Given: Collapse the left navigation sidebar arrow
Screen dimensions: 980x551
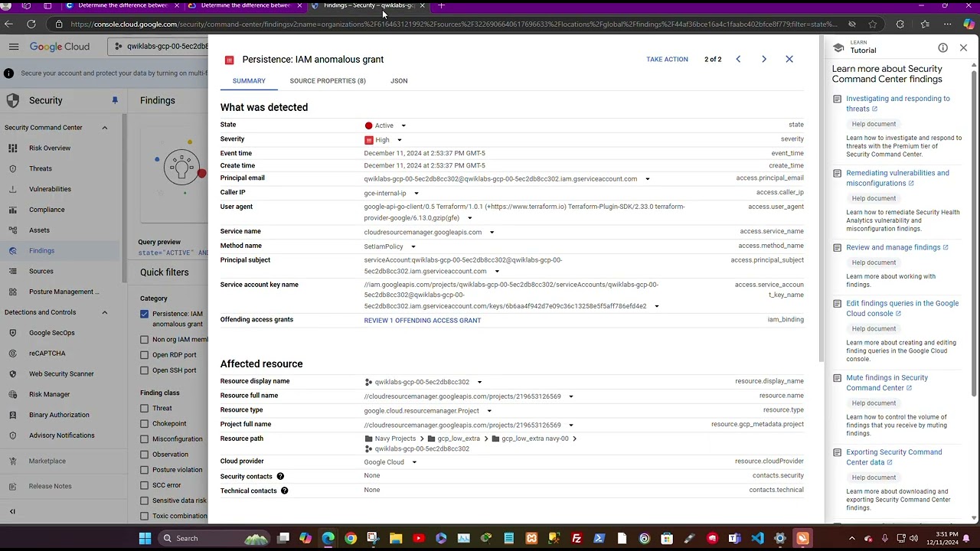Looking at the screenshot, I should tap(12, 511).
